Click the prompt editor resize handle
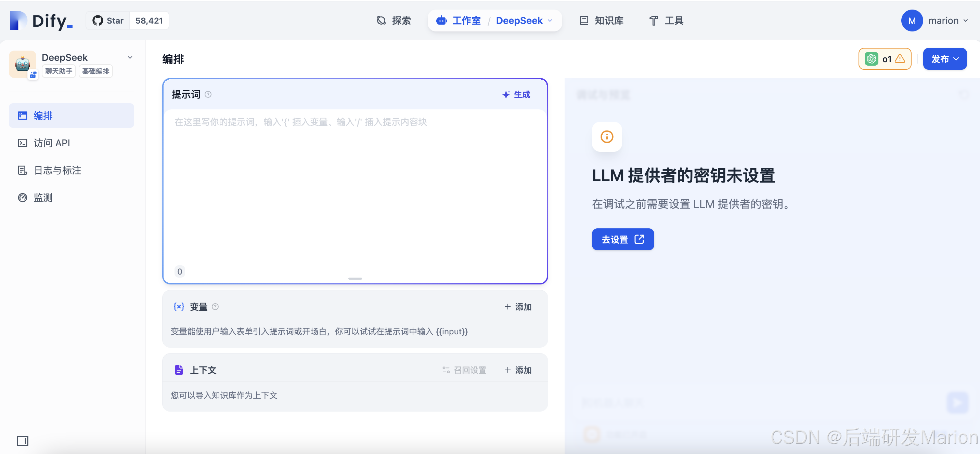This screenshot has height=454, width=980. [x=354, y=278]
